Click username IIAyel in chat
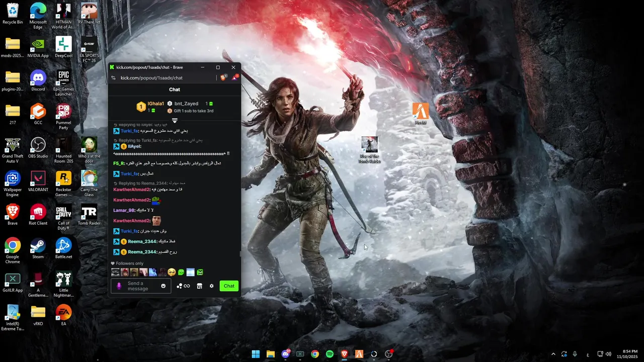644x362 pixels. tap(134, 146)
